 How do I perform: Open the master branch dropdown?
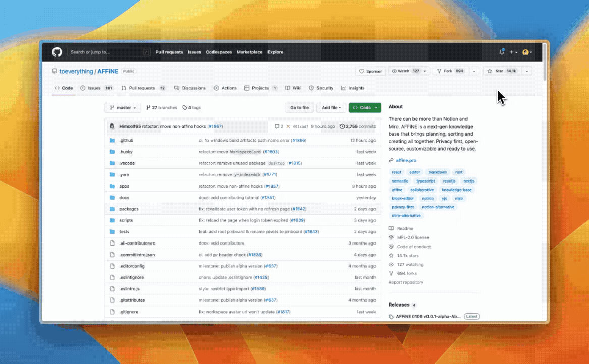[x=122, y=107]
